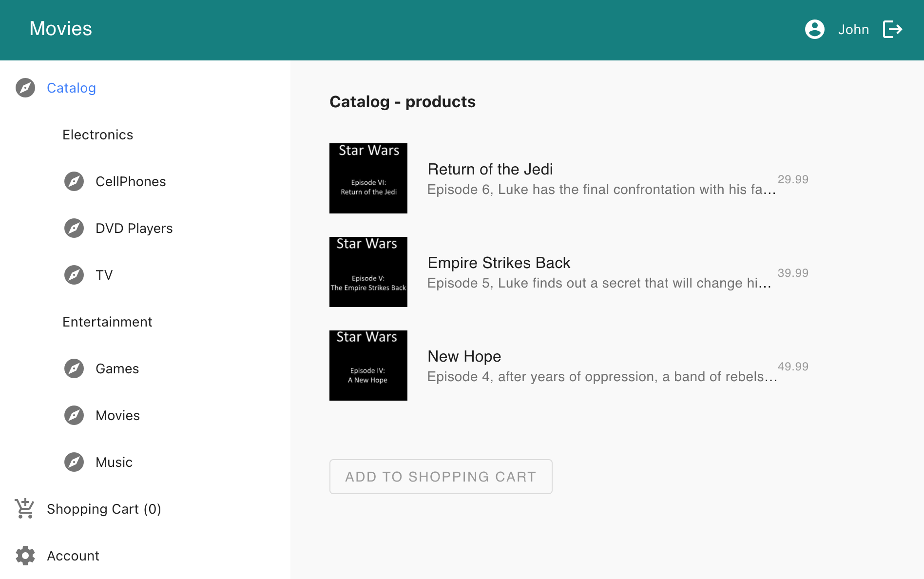Click the Movies title in header
This screenshot has height=579, width=924.
[61, 29]
